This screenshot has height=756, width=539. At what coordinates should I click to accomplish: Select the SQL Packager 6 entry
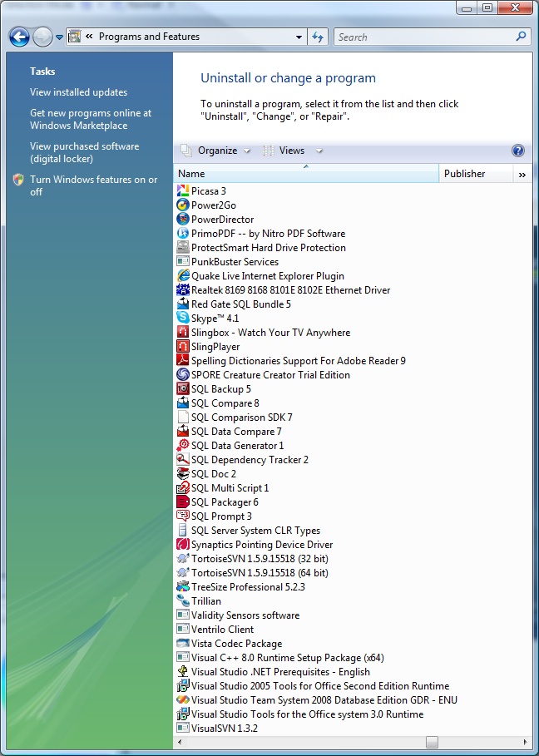click(218, 502)
